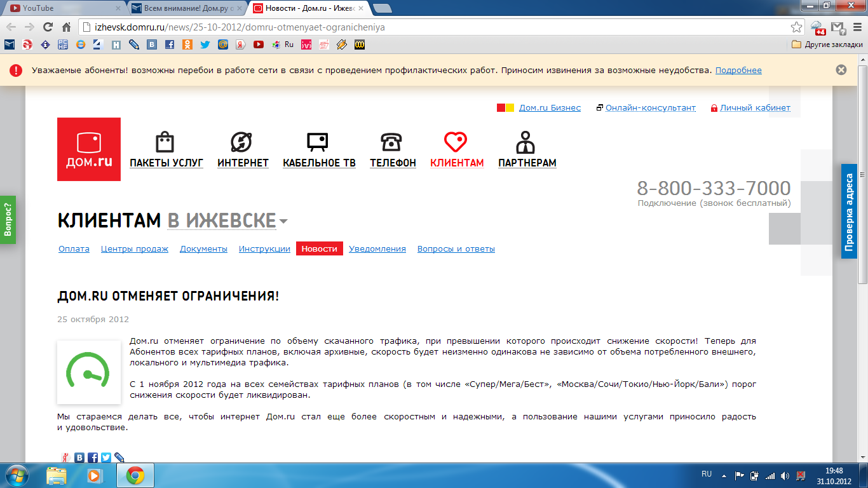Open the Ru bookmark in bookmarks bar

click(283, 44)
